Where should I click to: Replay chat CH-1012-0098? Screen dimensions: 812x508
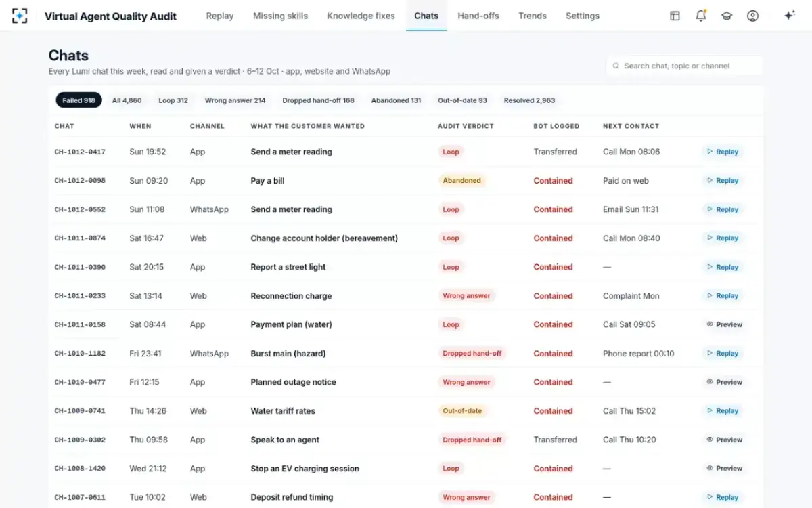(x=723, y=181)
